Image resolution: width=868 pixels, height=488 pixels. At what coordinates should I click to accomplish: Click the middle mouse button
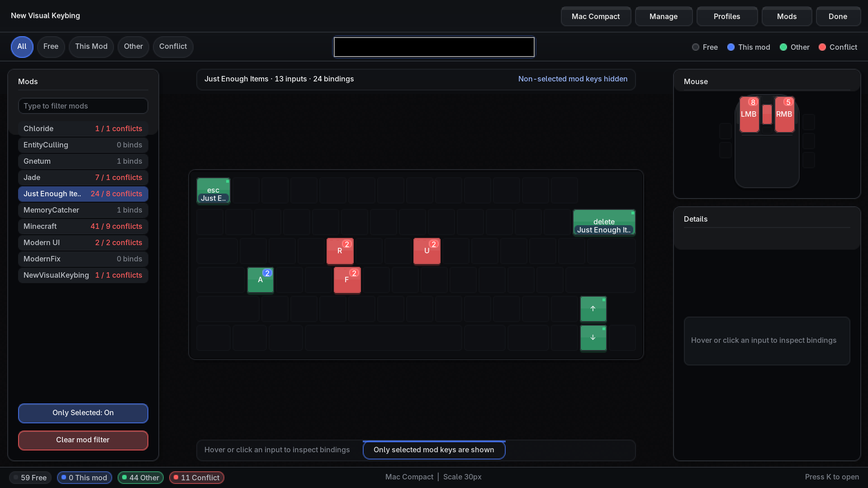click(767, 114)
